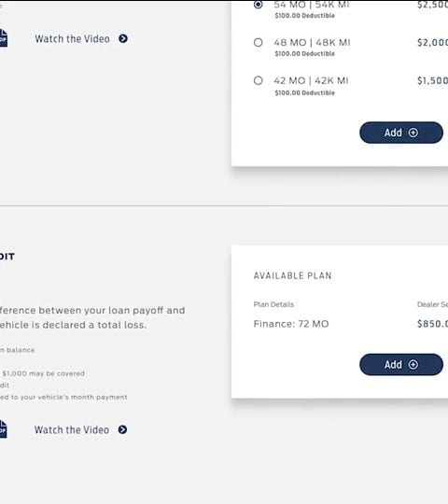Viewport: 448px width, 504px height.
Task: Pick the 42 MO | 42K MI radio option
Action: (258, 80)
